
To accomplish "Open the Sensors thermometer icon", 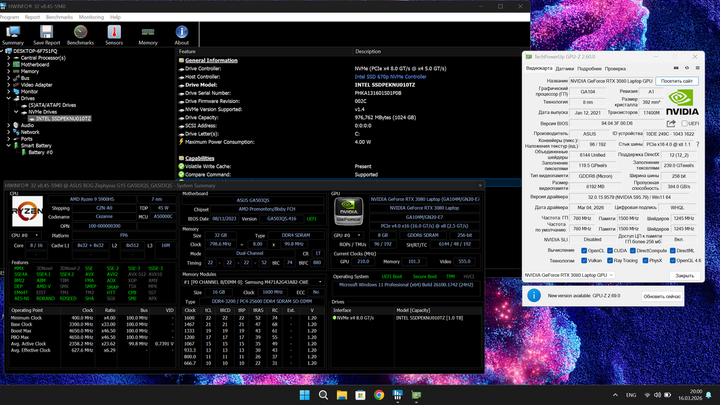I will coord(114,35).
